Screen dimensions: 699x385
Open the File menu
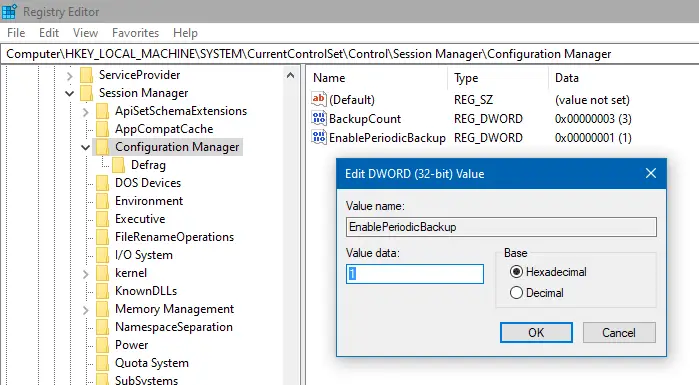point(16,33)
